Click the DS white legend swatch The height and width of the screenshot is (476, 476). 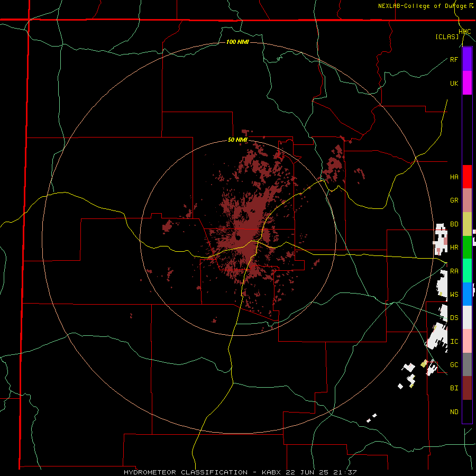pos(467,317)
